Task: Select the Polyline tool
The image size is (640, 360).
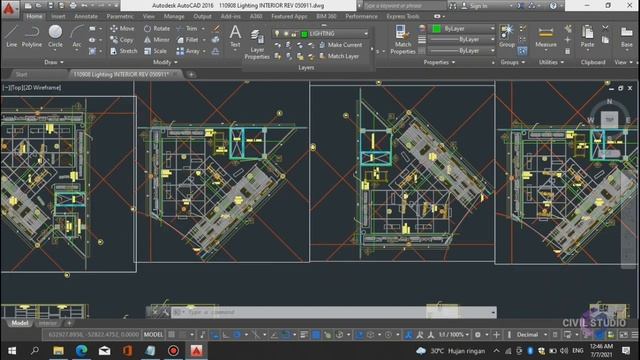Action: (x=32, y=36)
